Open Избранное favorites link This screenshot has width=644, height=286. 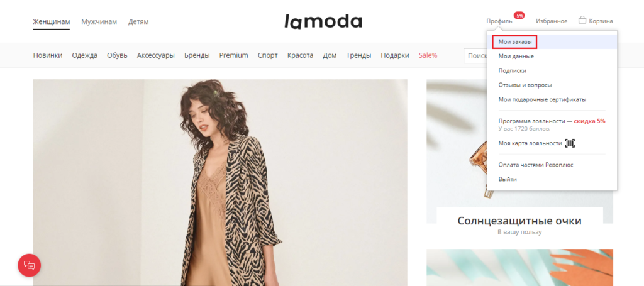click(x=552, y=21)
